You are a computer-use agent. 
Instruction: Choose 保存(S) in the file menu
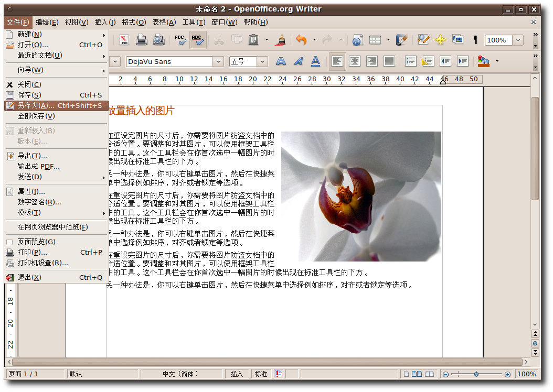57,95
